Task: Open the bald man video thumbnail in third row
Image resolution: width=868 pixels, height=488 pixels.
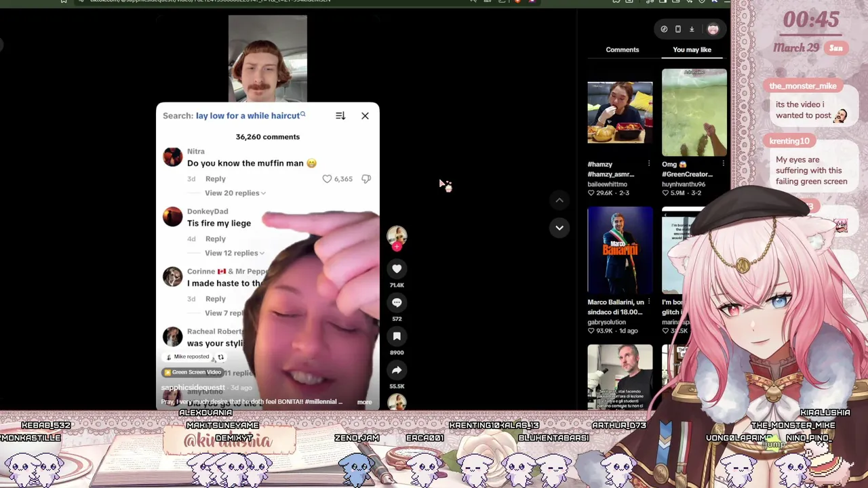Action: click(x=620, y=377)
